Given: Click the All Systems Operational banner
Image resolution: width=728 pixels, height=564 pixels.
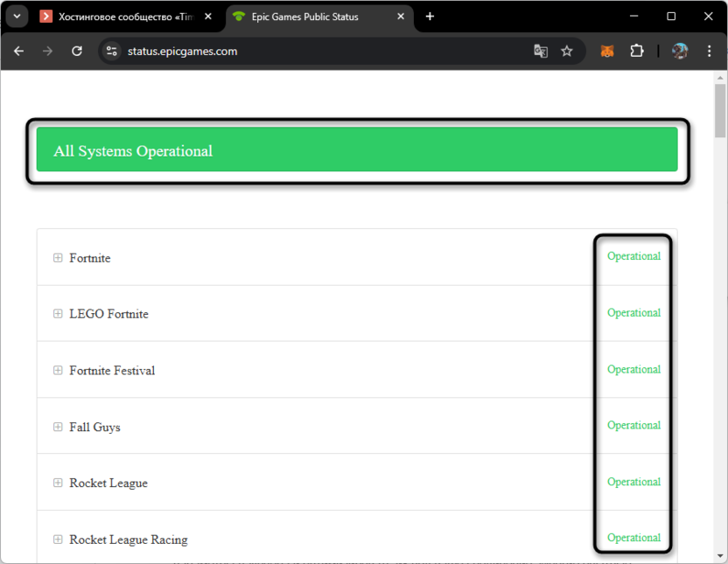Looking at the screenshot, I should [x=357, y=150].
